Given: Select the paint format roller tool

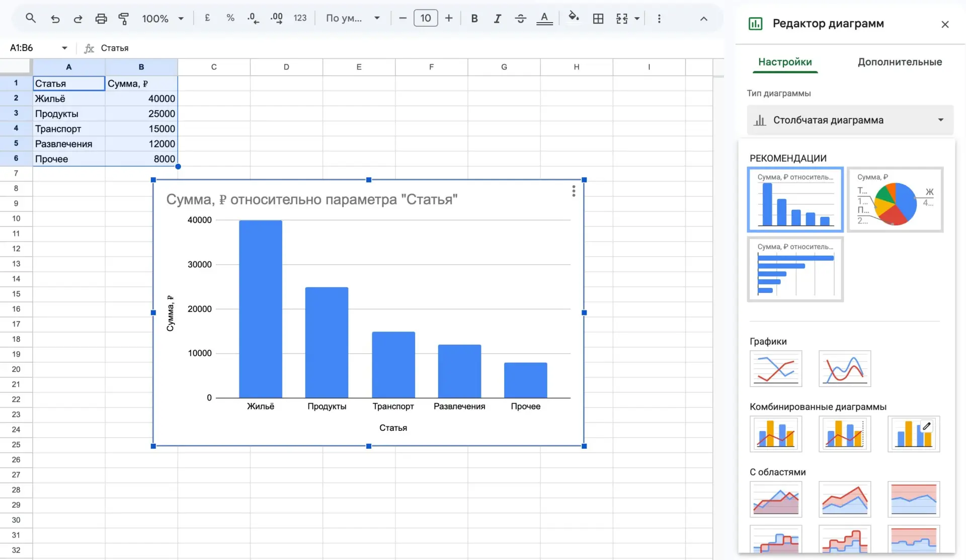Looking at the screenshot, I should point(123,19).
